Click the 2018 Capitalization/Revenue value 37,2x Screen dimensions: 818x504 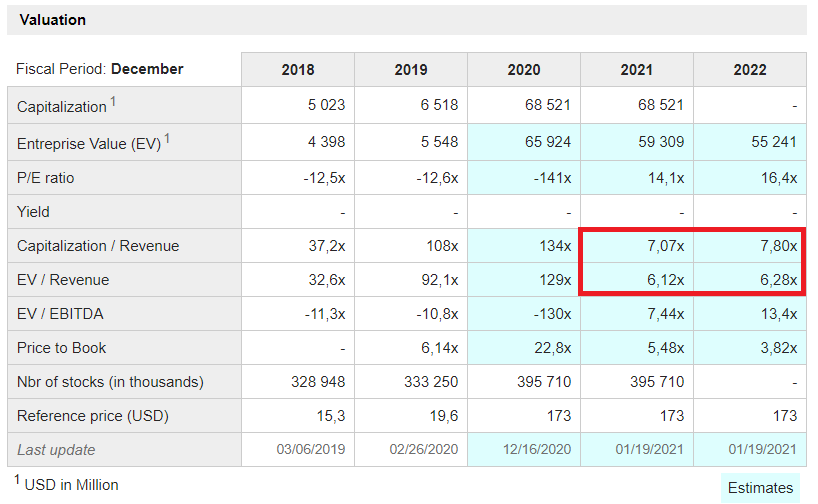pos(327,246)
